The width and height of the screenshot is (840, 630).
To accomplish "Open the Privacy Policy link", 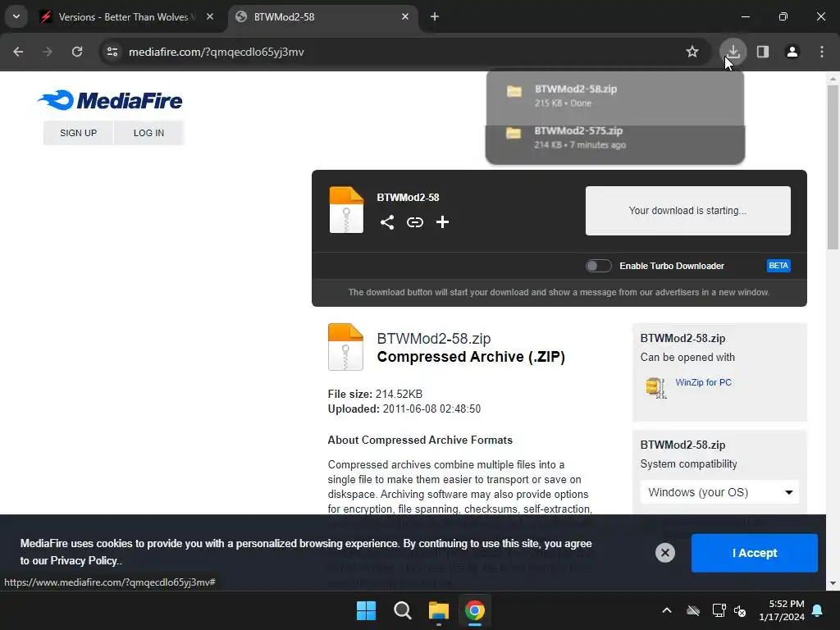I will [84, 561].
